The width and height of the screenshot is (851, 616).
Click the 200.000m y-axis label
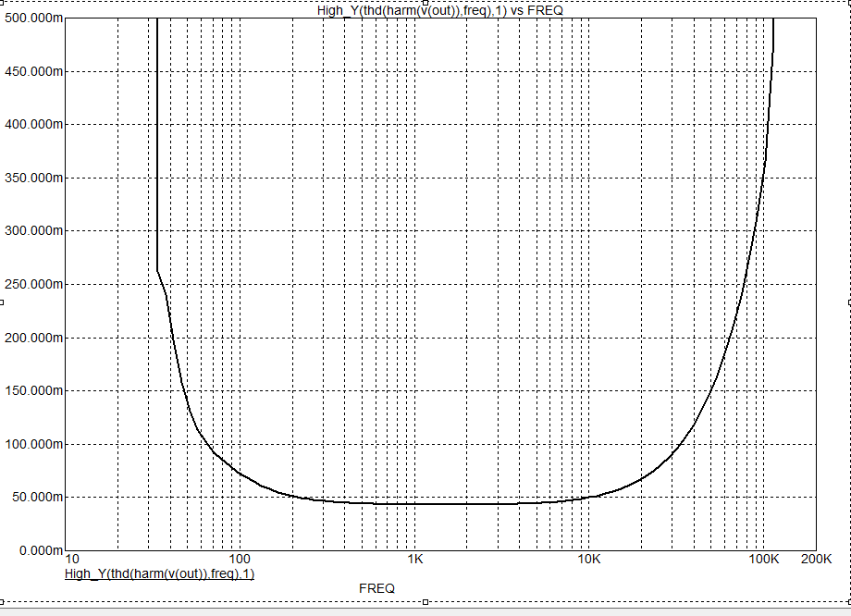[x=33, y=339]
